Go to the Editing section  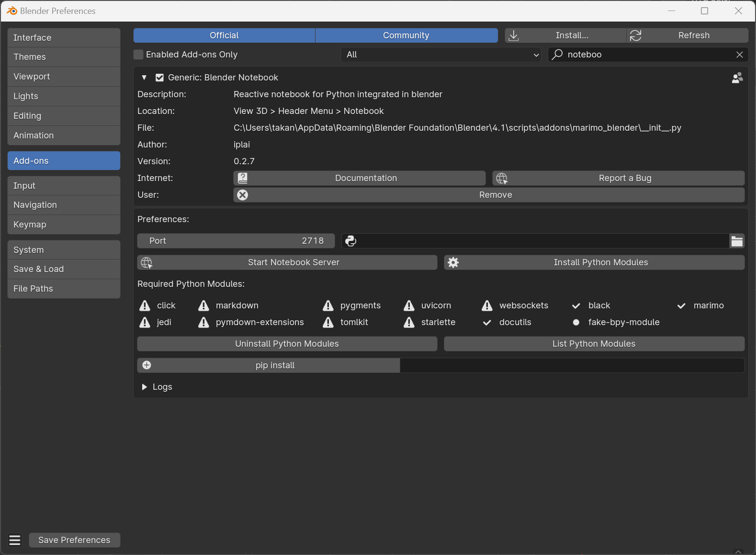click(x=64, y=116)
